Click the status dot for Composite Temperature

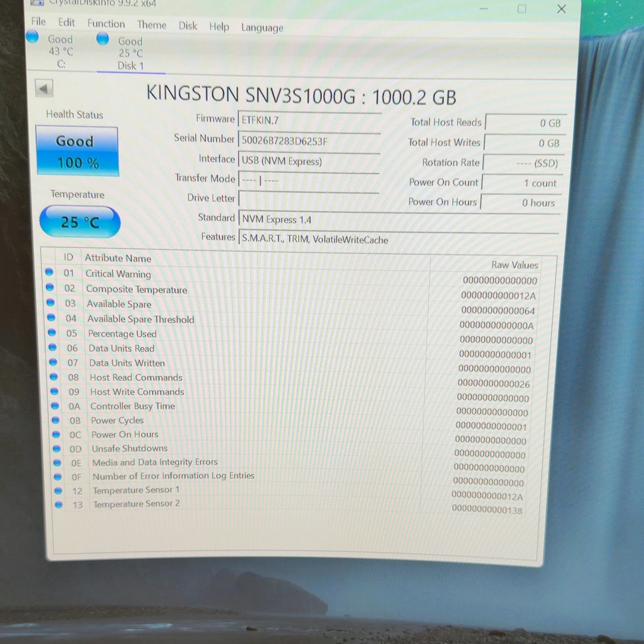click(x=49, y=287)
